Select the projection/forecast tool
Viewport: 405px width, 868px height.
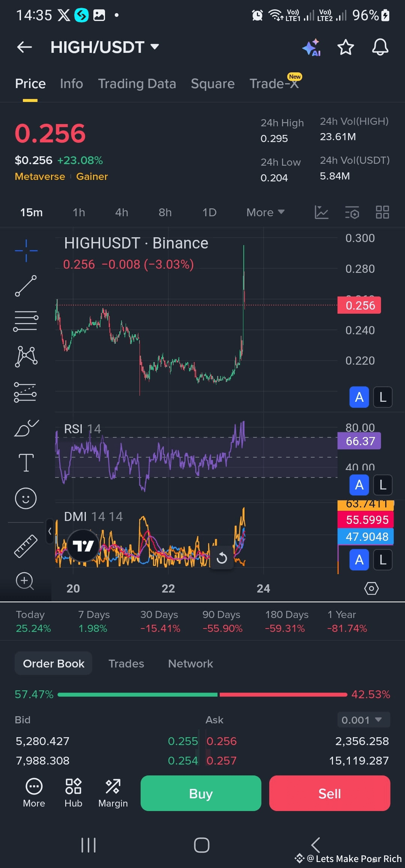[25, 392]
